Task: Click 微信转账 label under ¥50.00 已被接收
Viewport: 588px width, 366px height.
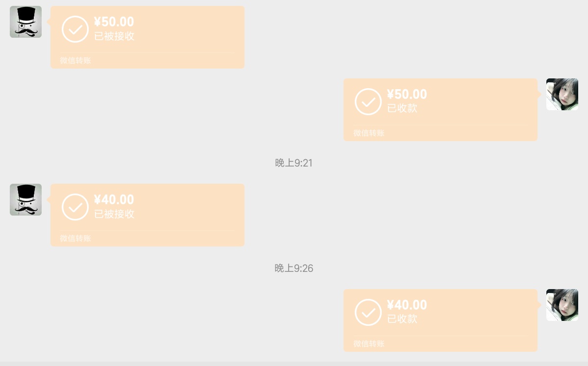Action: (75, 61)
